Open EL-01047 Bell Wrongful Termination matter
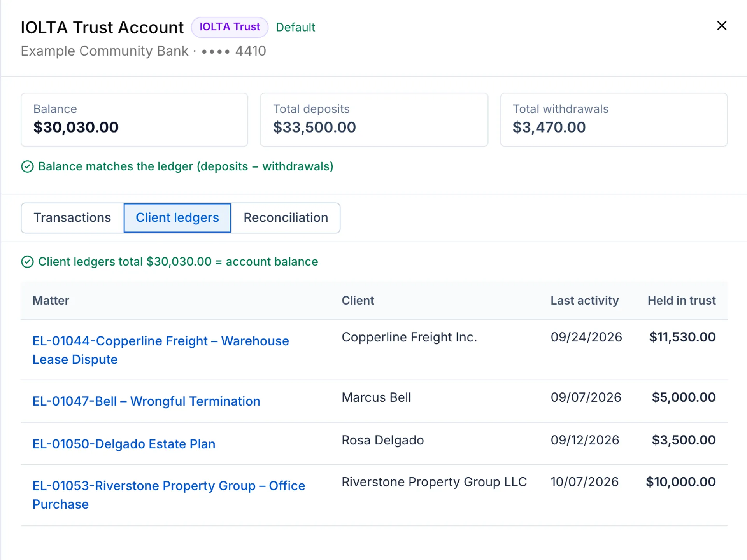 (146, 401)
